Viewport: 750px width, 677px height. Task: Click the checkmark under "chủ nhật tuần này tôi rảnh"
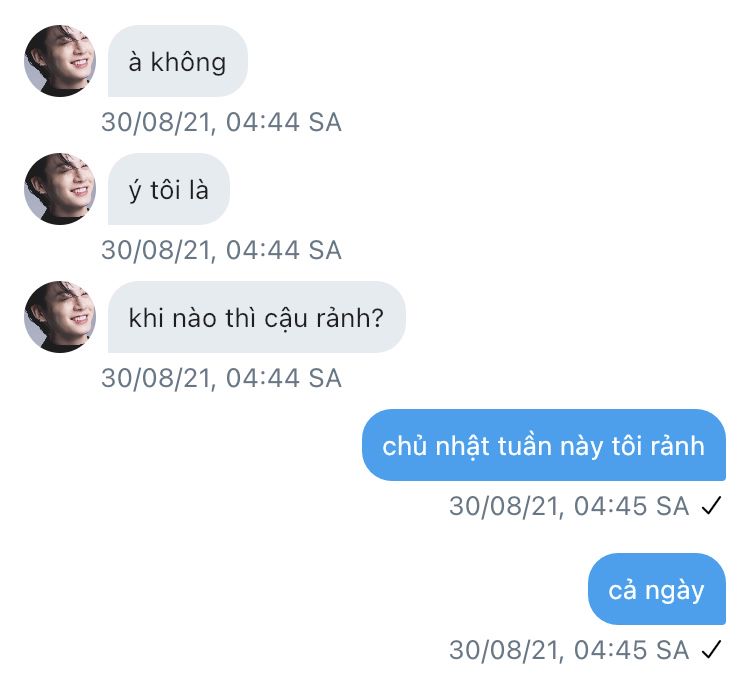(x=711, y=507)
